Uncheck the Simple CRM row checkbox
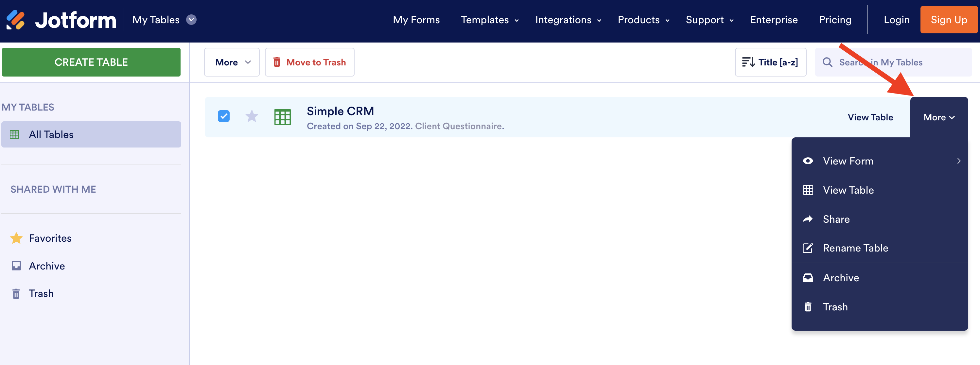The height and width of the screenshot is (365, 980). point(224,116)
